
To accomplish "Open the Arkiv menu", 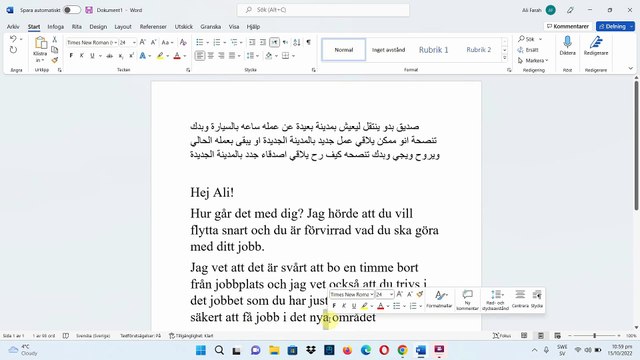I will (13, 27).
